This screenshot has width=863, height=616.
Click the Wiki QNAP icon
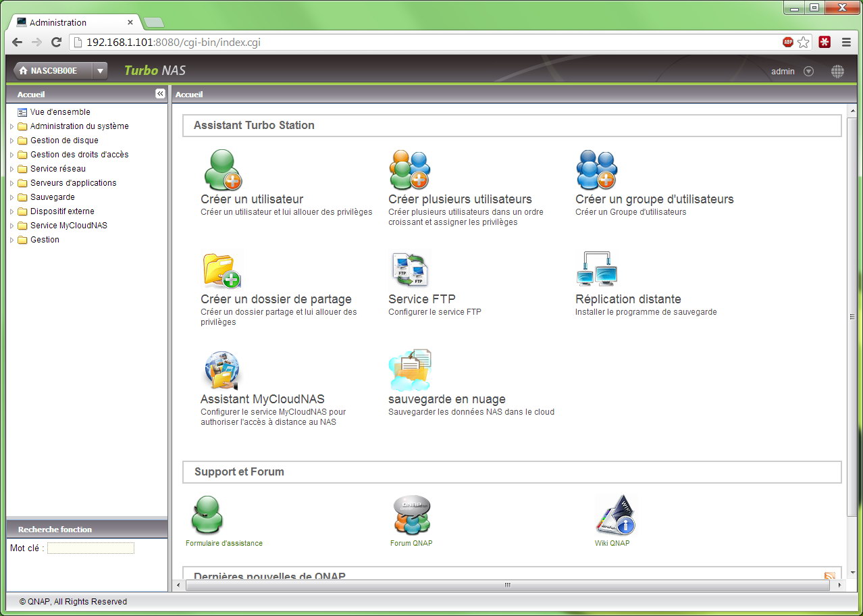(x=614, y=515)
